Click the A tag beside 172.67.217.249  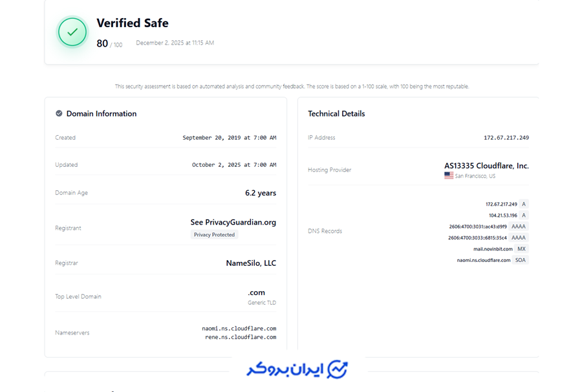pyautogui.click(x=524, y=204)
